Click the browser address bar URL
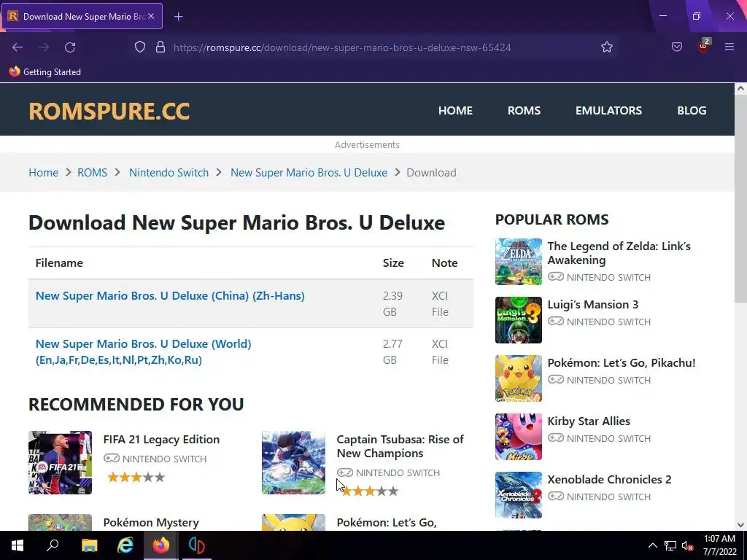Image resolution: width=747 pixels, height=560 pixels. [342, 47]
